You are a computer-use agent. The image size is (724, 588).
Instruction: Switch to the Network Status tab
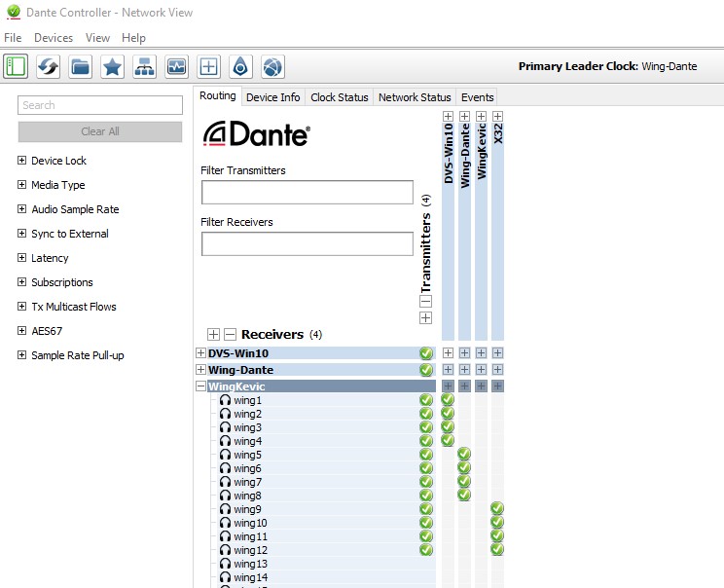[x=415, y=97]
